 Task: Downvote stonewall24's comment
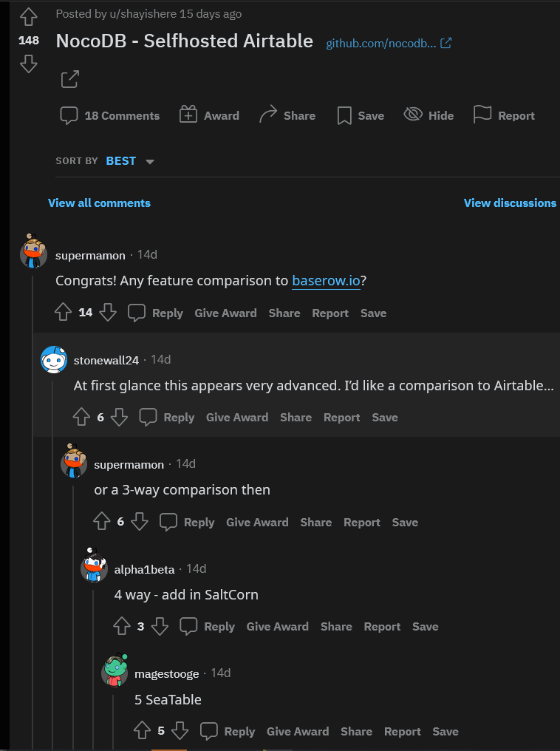pos(119,418)
